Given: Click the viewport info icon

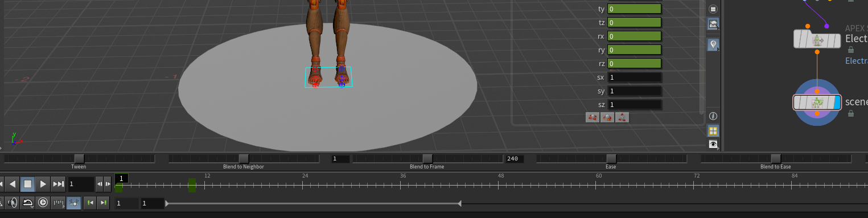Looking at the screenshot, I should point(713,116).
